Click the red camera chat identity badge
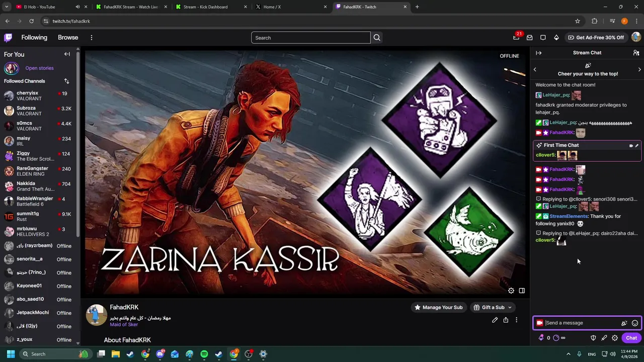Image resolution: width=644 pixels, height=362 pixels. [540, 323]
